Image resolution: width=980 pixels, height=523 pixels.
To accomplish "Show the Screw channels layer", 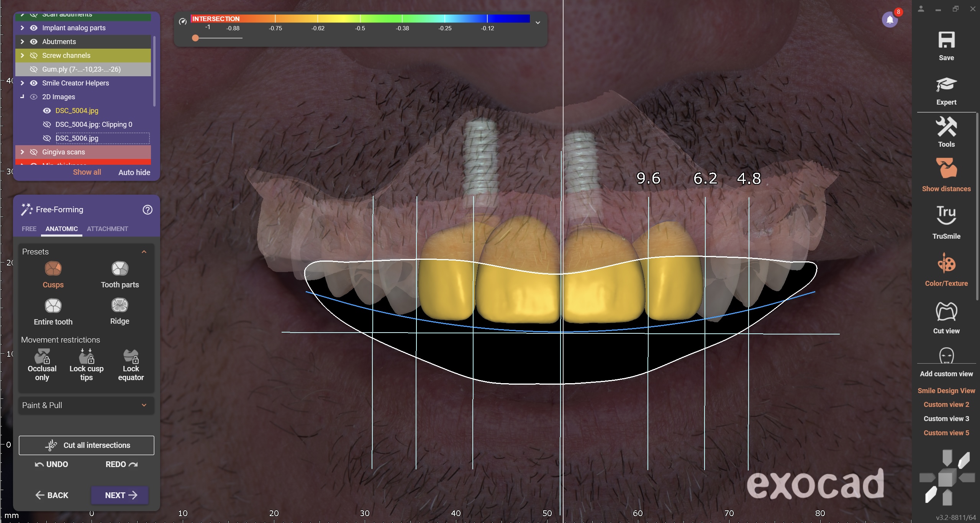I will pos(34,56).
